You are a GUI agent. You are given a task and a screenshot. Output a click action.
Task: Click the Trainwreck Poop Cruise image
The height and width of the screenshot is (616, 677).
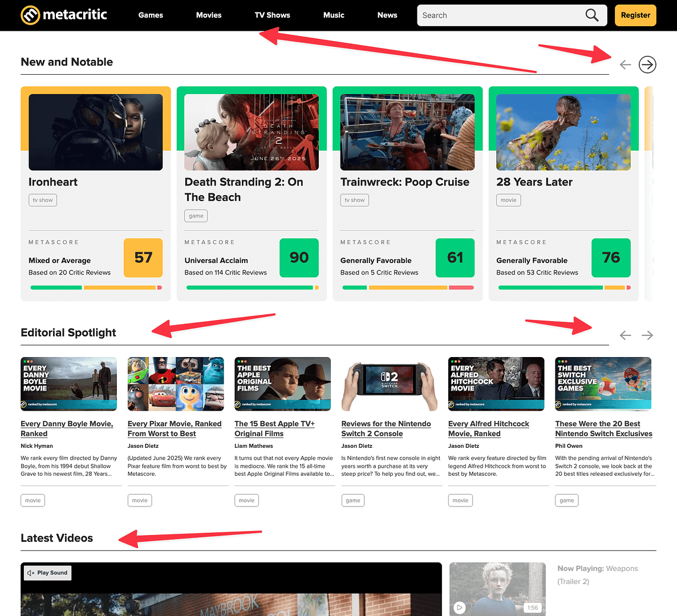407,132
